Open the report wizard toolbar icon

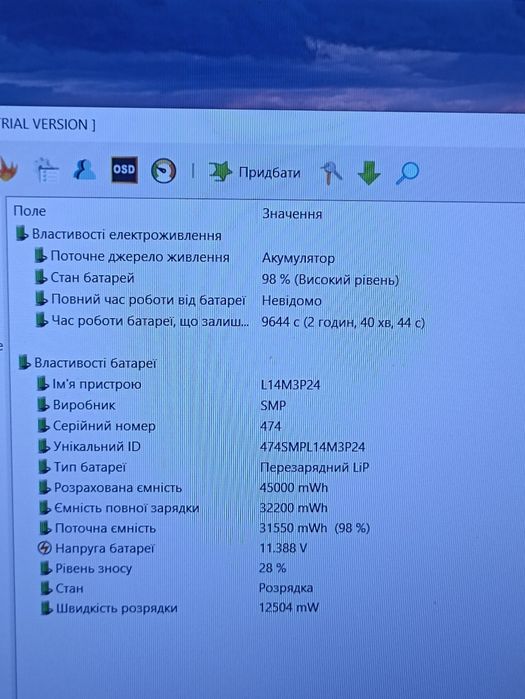point(46,170)
